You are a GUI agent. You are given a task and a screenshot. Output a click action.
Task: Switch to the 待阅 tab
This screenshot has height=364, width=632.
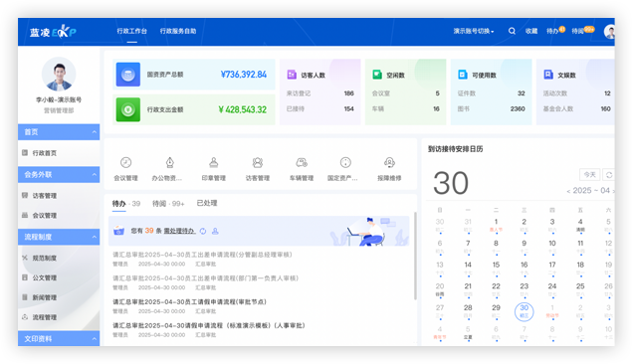coord(168,204)
